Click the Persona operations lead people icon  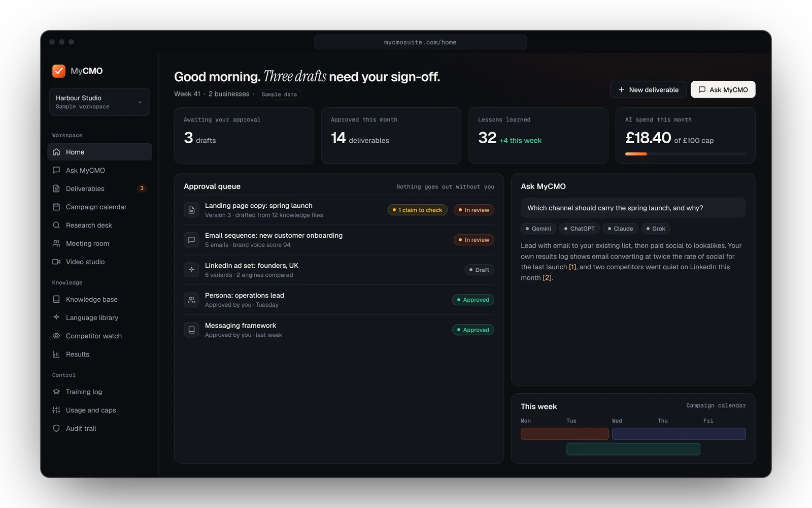191,300
